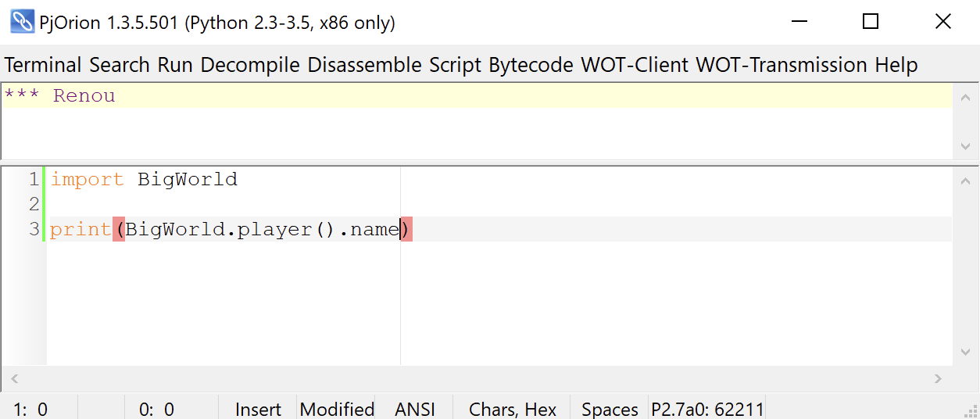Open the Terminal menu
The width and height of the screenshot is (980, 419).
[43, 65]
